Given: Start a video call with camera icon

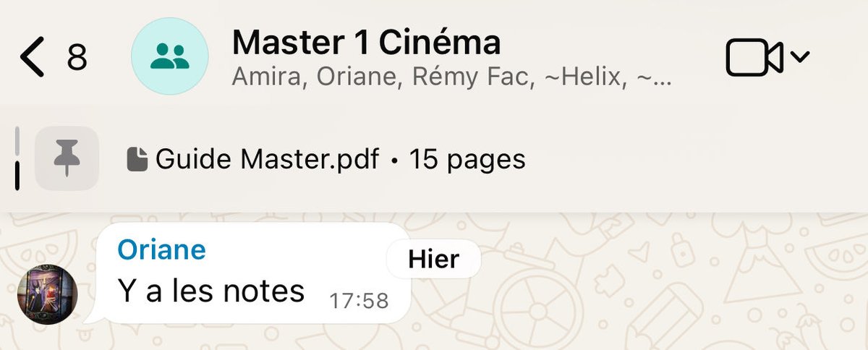Looking at the screenshot, I should (x=754, y=58).
